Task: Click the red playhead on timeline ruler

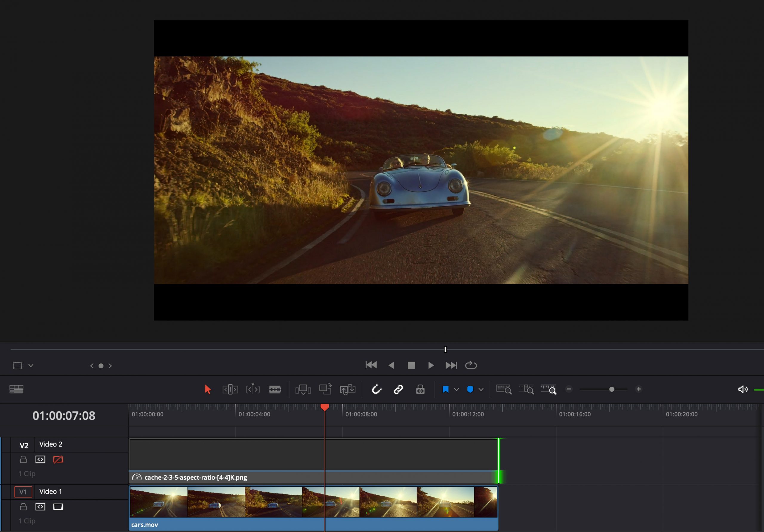Action: [x=324, y=407]
